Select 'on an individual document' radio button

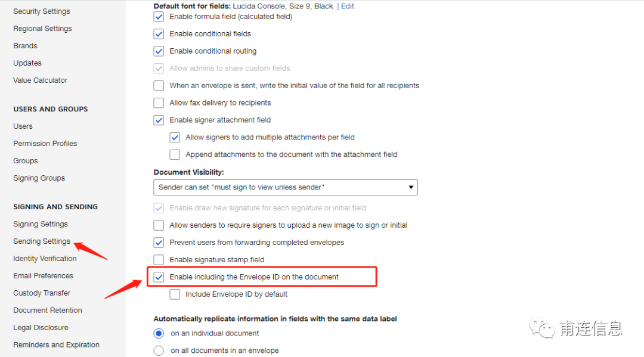tap(159, 333)
